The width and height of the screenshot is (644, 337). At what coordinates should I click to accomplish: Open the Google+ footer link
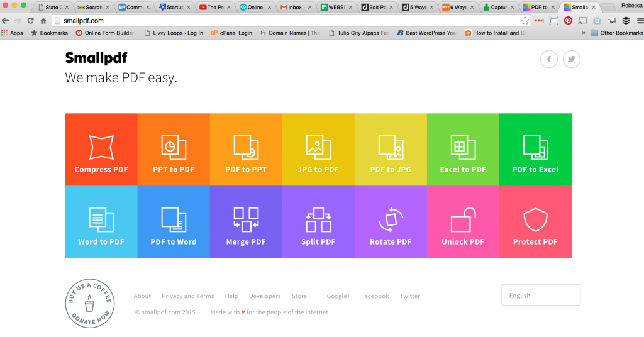click(x=338, y=296)
